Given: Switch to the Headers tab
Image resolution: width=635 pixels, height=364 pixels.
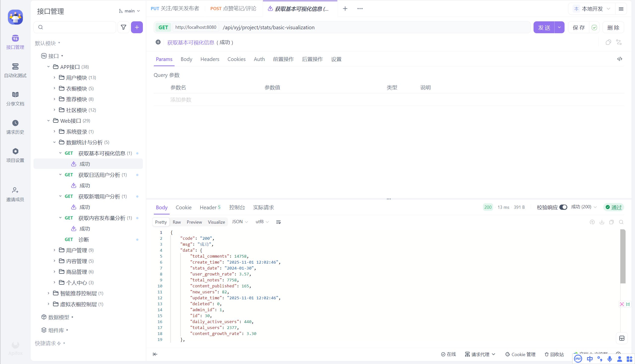Looking at the screenshot, I should pos(210,59).
